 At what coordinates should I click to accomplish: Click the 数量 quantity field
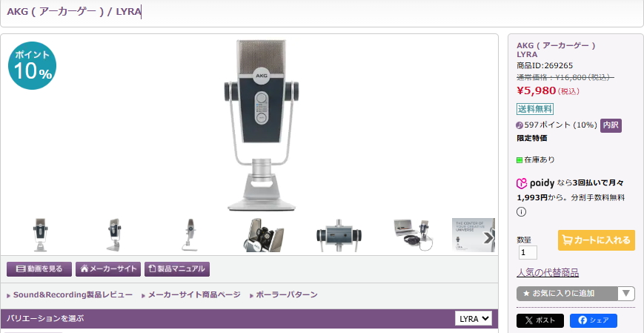click(528, 252)
